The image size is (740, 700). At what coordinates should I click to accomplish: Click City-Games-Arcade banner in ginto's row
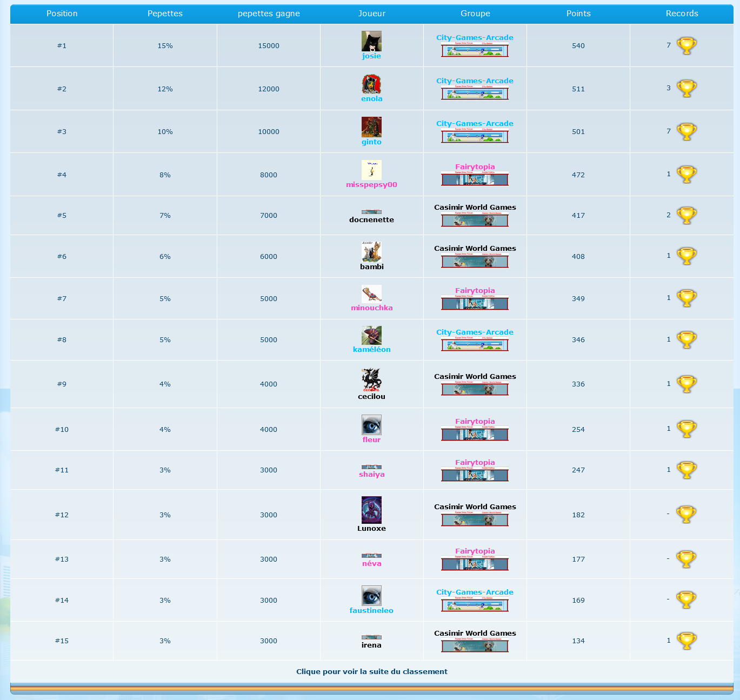[475, 136]
